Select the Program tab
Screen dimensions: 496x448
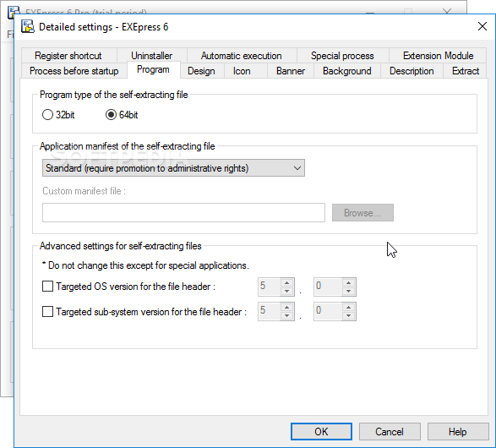(154, 69)
